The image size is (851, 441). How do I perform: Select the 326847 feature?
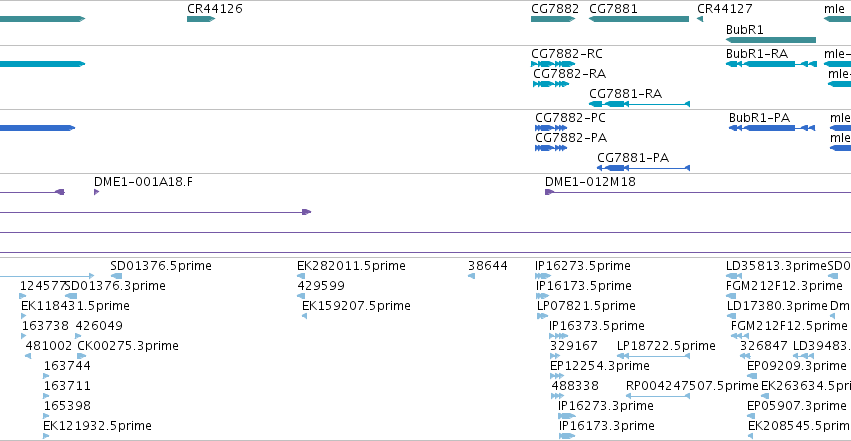pos(745,356)
